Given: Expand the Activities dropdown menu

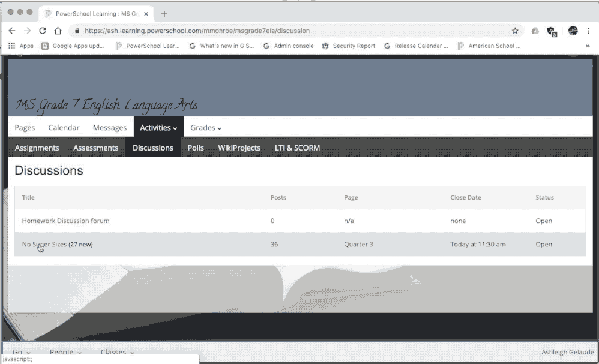Looking at the screenshot, I should pos(158,128).
